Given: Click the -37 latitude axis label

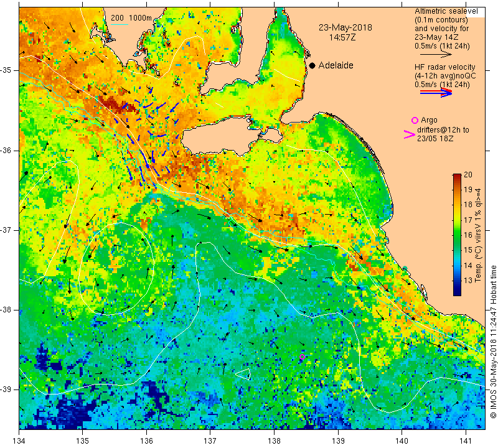Looking at the screenshot, I should point(6,230).
